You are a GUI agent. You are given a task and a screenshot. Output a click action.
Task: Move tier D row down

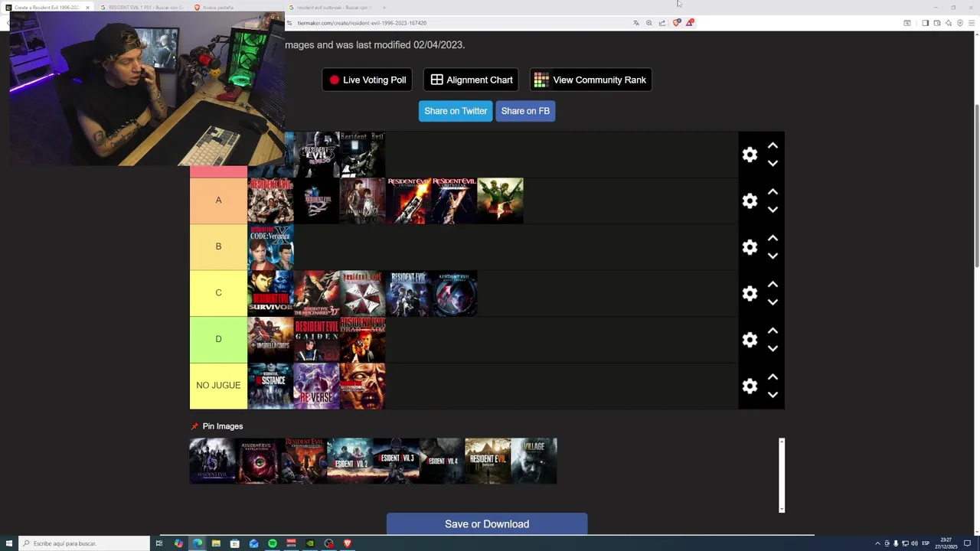click(773, 348)
